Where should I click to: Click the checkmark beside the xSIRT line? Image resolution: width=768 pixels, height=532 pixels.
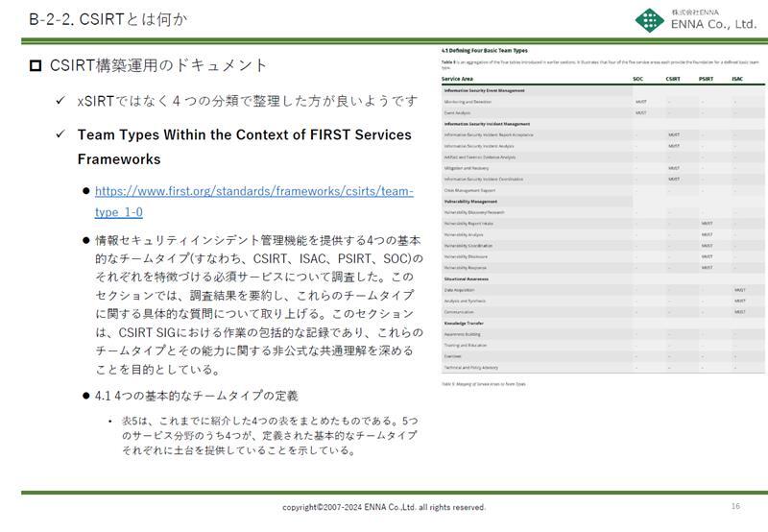[x=60, y=101]
